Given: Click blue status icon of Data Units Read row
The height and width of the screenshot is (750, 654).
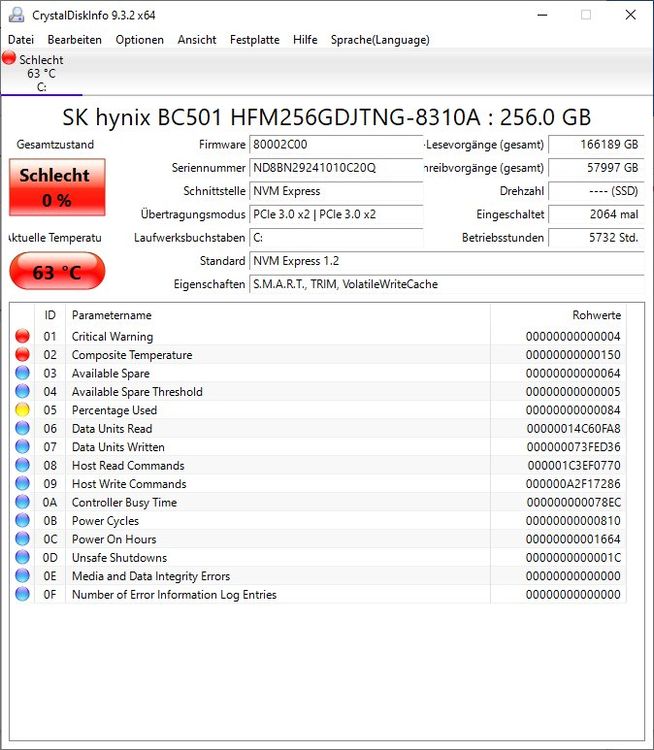Looking at the screenshot, I should coord(22,428).
